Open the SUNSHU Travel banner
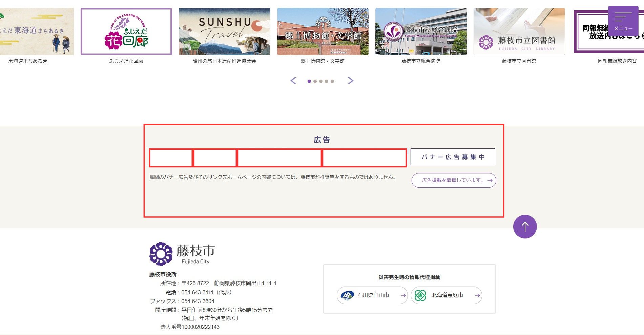 225,32
